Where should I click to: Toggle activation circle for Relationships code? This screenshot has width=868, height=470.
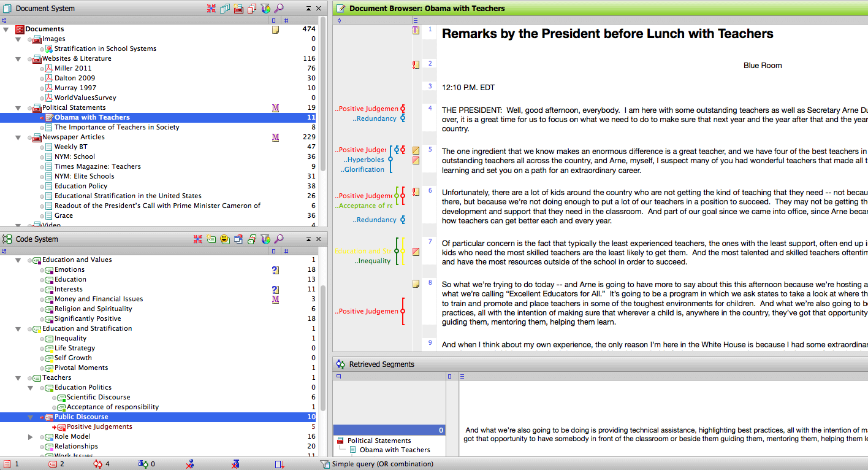42,446
